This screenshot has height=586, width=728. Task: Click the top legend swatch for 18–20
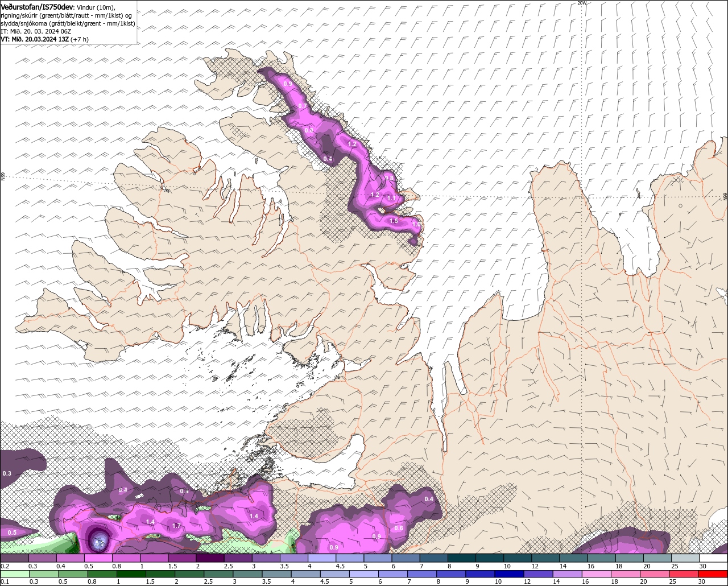[630, 558]
